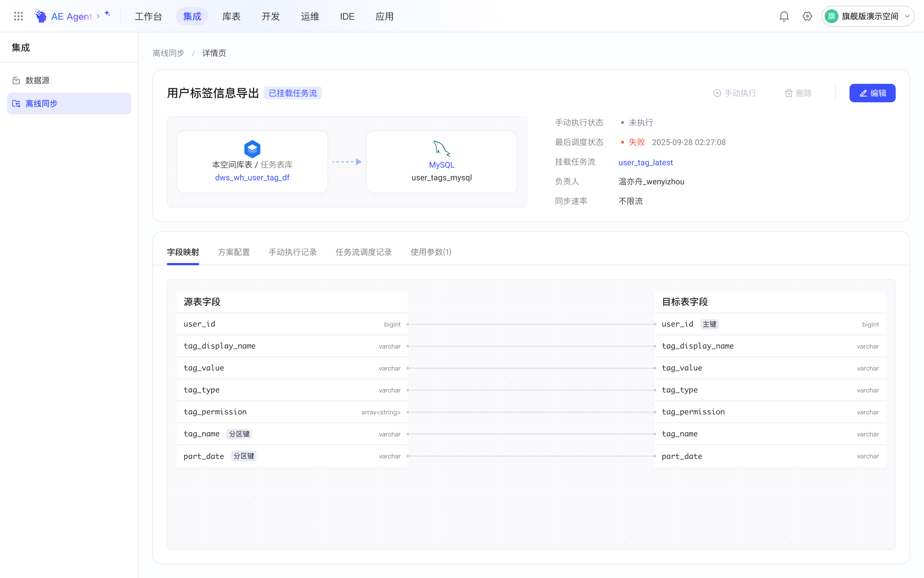The width and height of the screenshot is (924, 578).
Task: Select 集成 in top navigation
Action: [x=192, y=16]
